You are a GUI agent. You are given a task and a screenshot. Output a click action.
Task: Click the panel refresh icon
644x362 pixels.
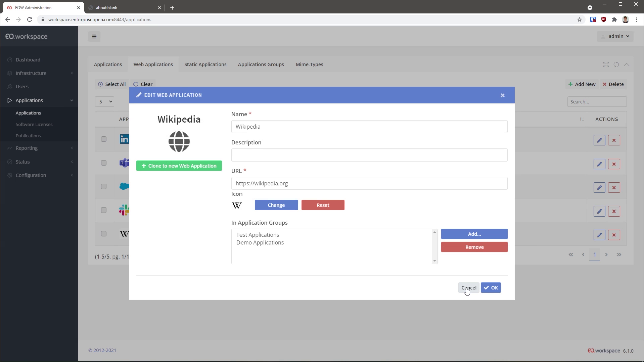click(616, 64)
